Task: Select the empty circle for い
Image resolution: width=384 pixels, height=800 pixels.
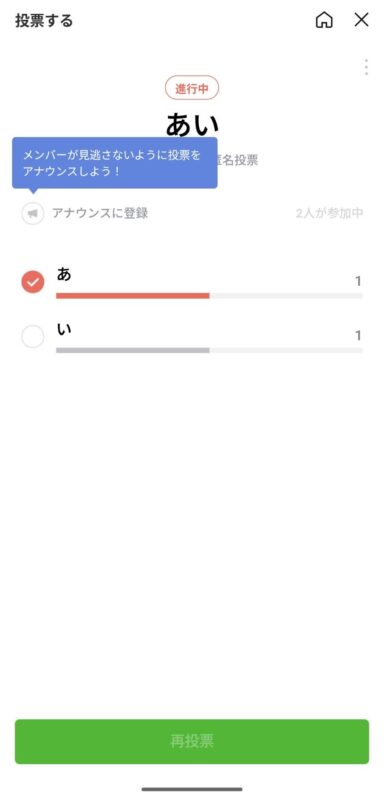Action: point(33,337)
